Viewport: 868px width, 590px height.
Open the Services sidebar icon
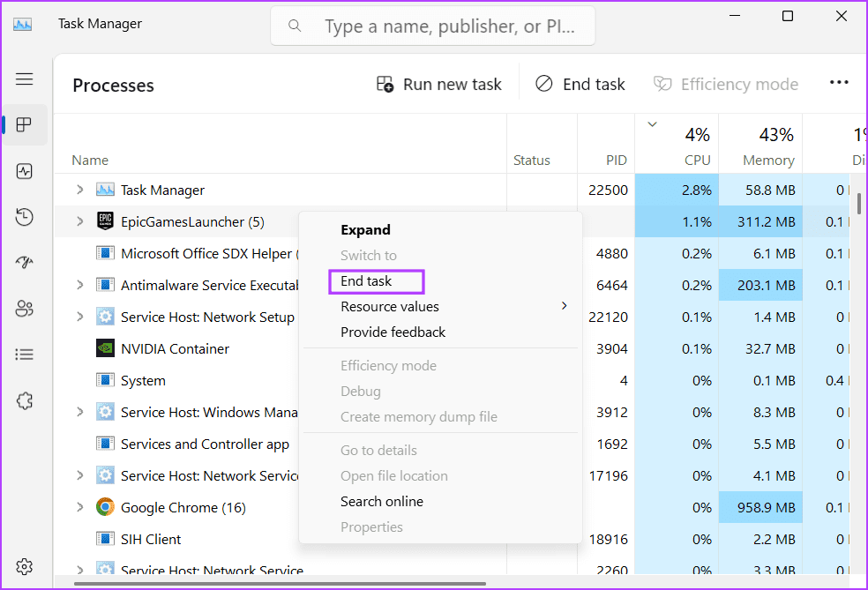[x=25, y=400]
